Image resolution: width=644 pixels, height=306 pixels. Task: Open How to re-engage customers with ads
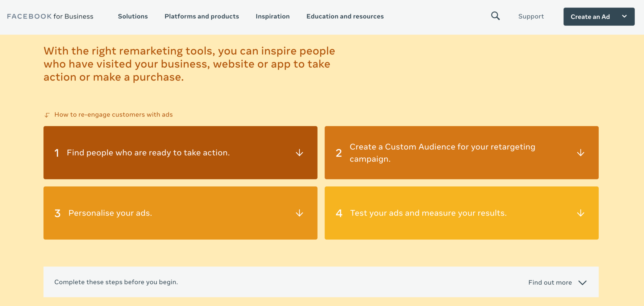coord(113,115)
